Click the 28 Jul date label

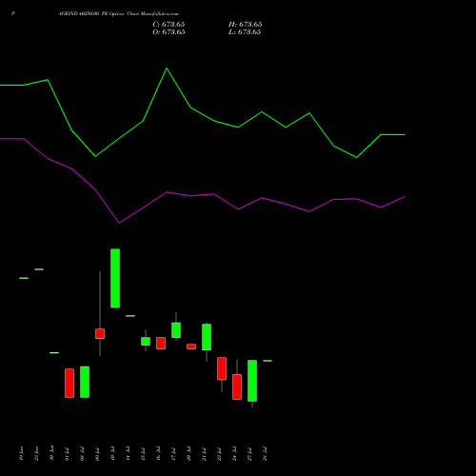(265, 454)
